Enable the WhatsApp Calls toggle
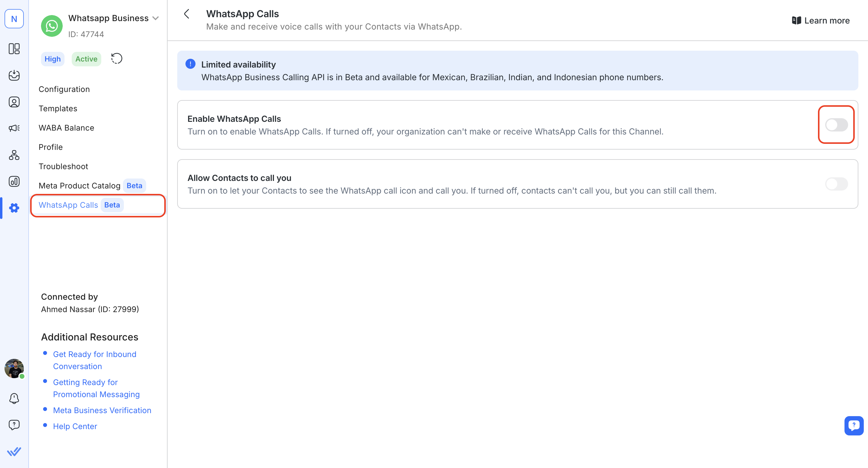Screen dimensions: 868x468 836,125
